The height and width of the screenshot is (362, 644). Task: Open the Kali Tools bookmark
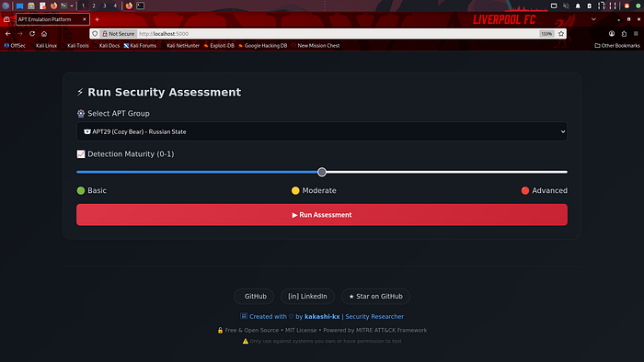(75, 46)
